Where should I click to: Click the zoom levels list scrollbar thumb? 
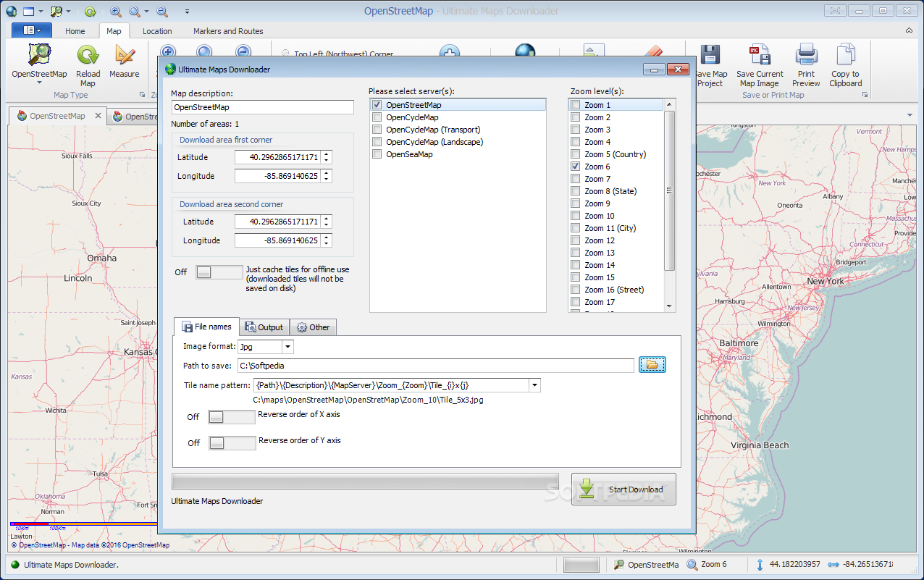click(670, 191)
